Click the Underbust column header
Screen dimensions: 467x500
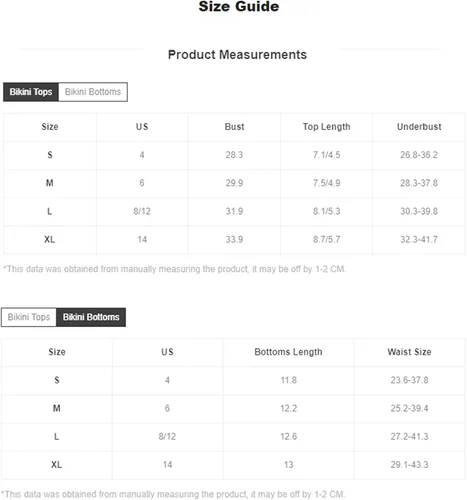pyautogui.click(x=419, y=127)
